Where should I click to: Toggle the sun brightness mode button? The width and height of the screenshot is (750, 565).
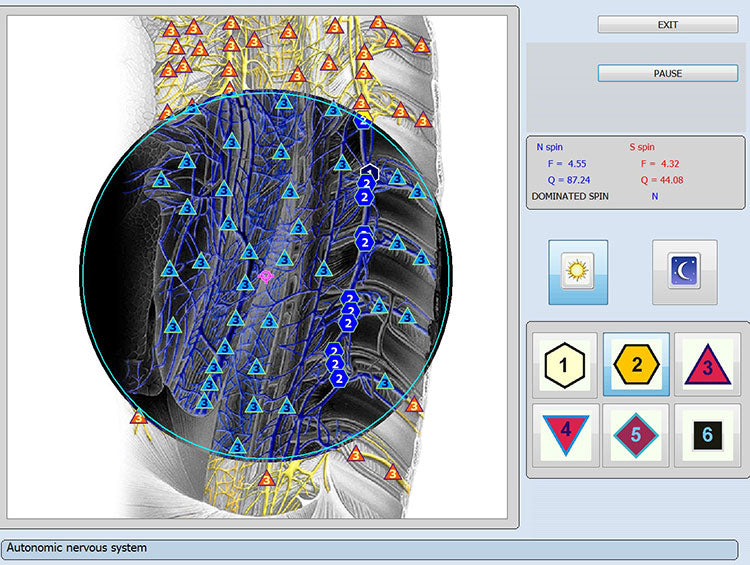tap(577, 271)
